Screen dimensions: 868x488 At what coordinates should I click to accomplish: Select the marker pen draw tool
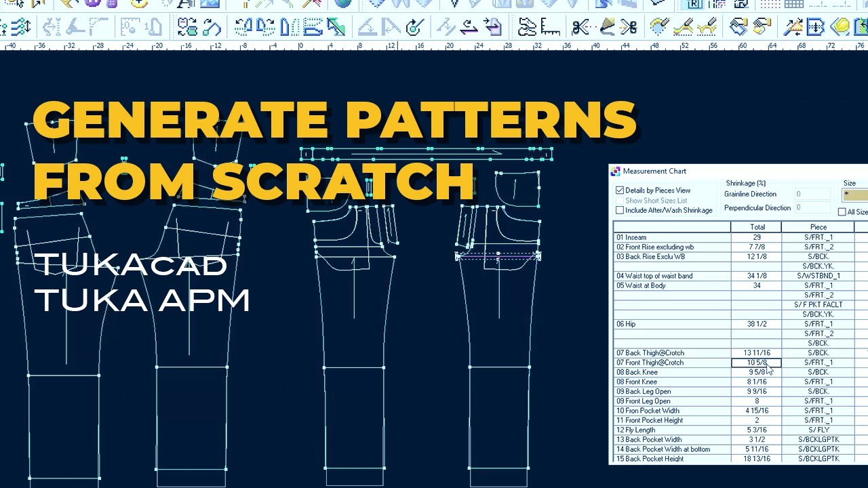coord(608,27)
